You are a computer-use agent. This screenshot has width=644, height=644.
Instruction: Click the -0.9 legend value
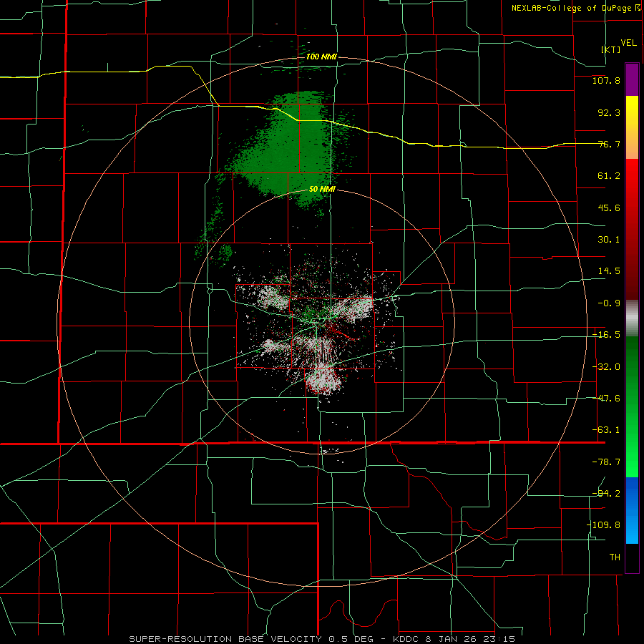[x=609, y=303]
